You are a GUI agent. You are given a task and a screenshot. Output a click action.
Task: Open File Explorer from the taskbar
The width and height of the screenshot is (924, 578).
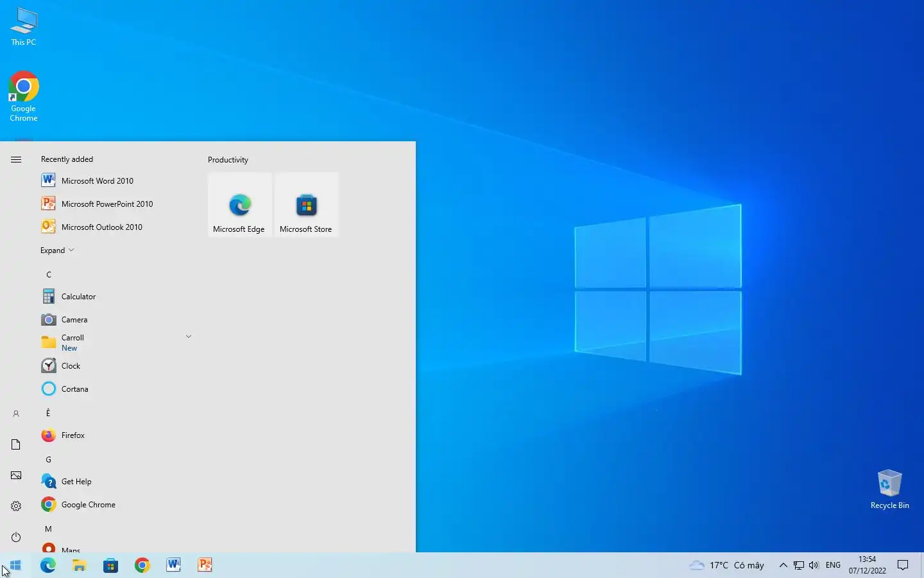pos(80,565)
